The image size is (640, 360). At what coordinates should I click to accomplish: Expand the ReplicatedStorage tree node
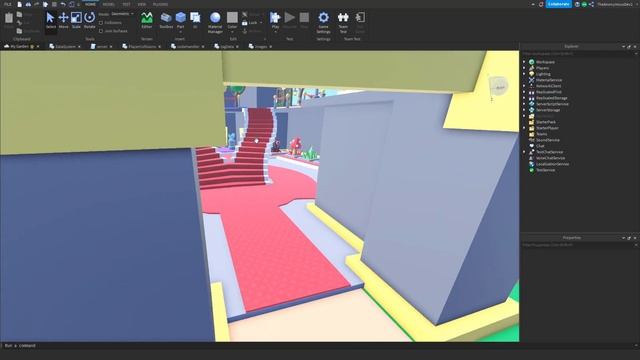click(x=524, y=98)
